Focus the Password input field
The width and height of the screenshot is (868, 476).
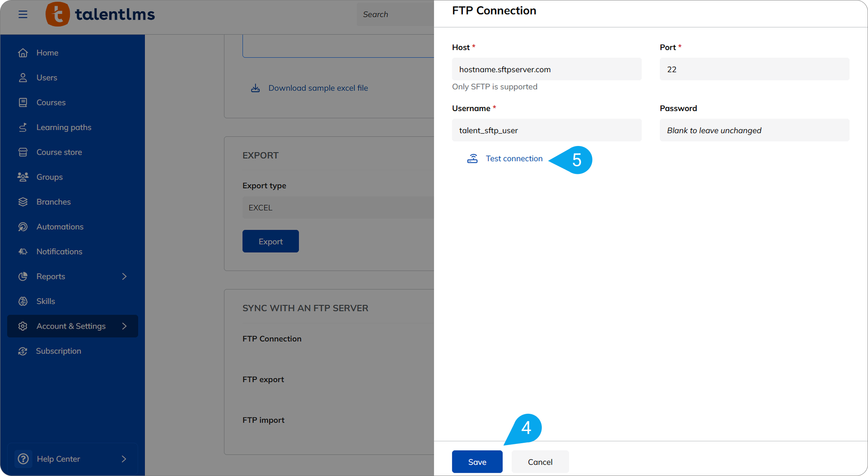point(754,131)
